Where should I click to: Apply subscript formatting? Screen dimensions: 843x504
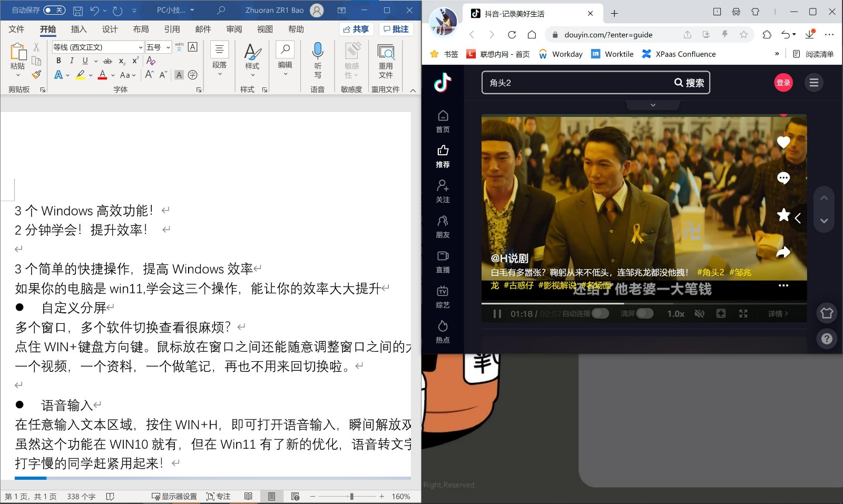122,61
